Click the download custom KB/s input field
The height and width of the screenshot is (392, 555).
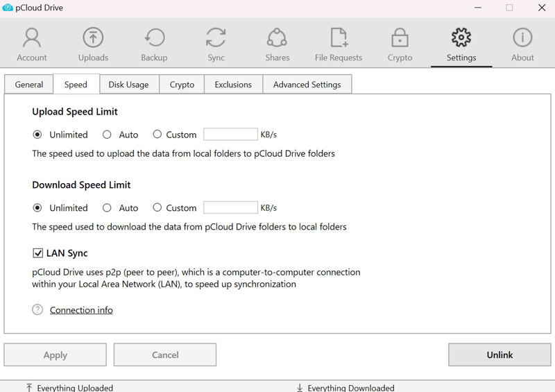pyautogui.click(x=230, y=207)
